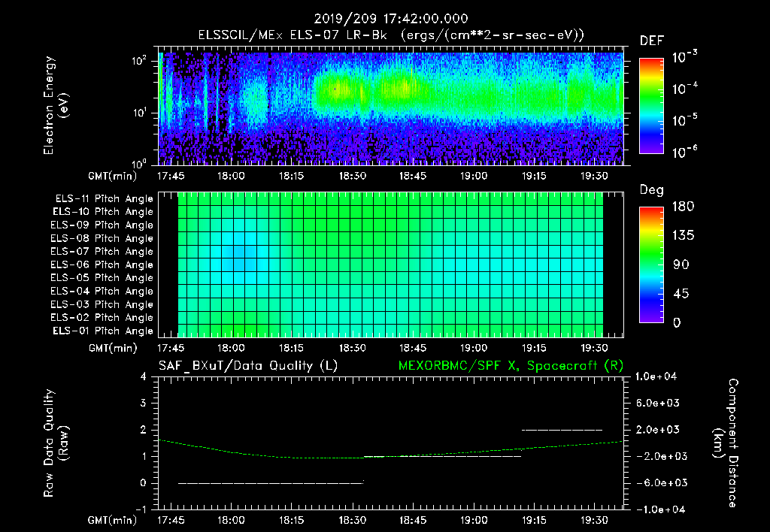Click the 45 value on Deg scale
Screen dimensions: 770x532
[x=681, y=294]
